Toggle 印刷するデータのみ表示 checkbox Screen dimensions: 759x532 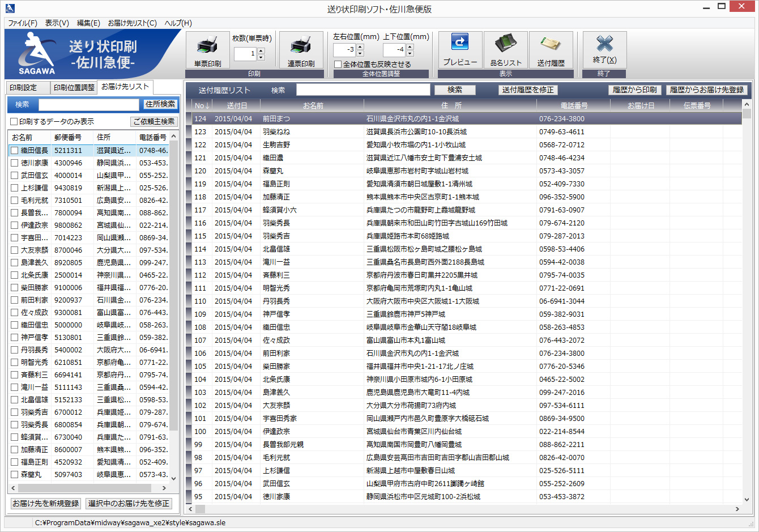point(14,122)
